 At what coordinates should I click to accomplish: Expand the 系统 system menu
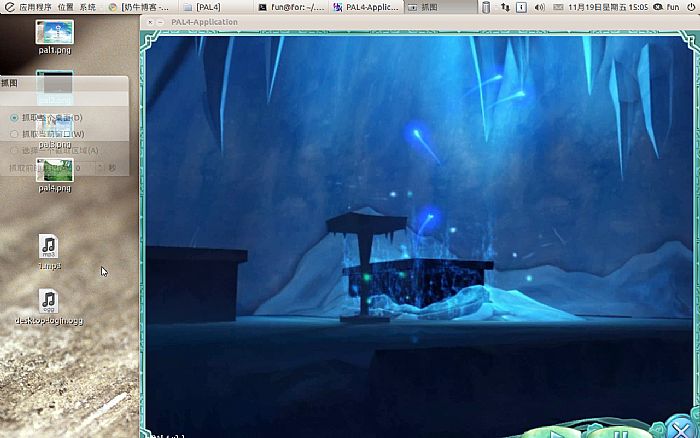pyautogui.click(x=89, y=7)
